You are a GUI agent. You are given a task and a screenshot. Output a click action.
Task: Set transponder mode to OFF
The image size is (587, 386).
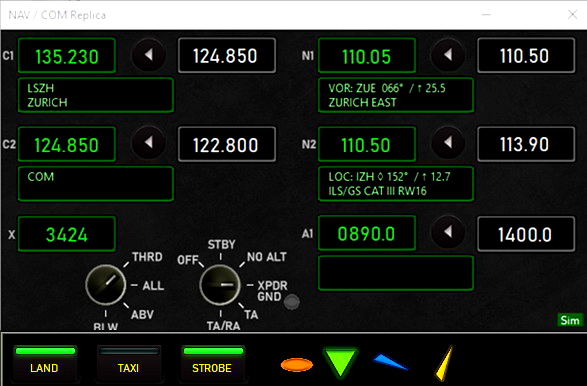pyautogui.click(x=188, y=259)
